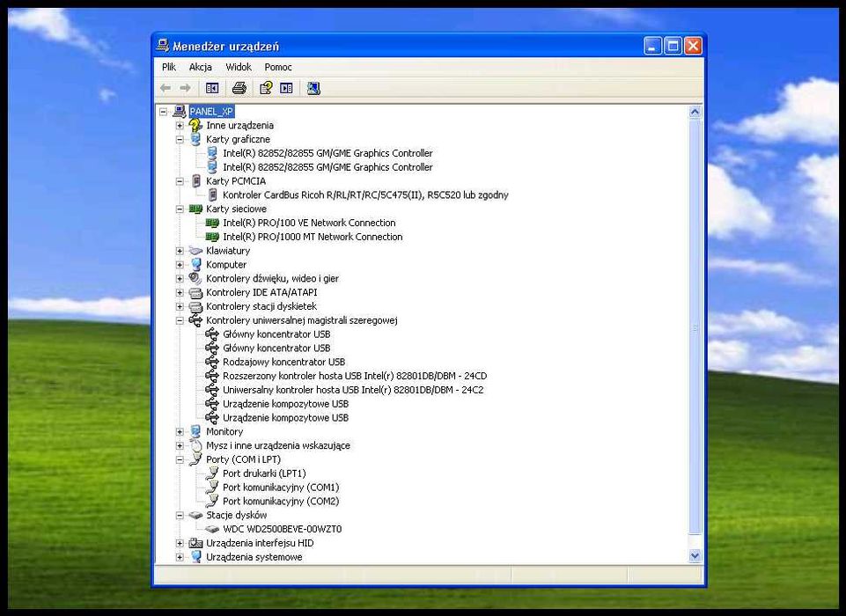Click the Porty (COM i LPT) icon

tap(195, 459)
